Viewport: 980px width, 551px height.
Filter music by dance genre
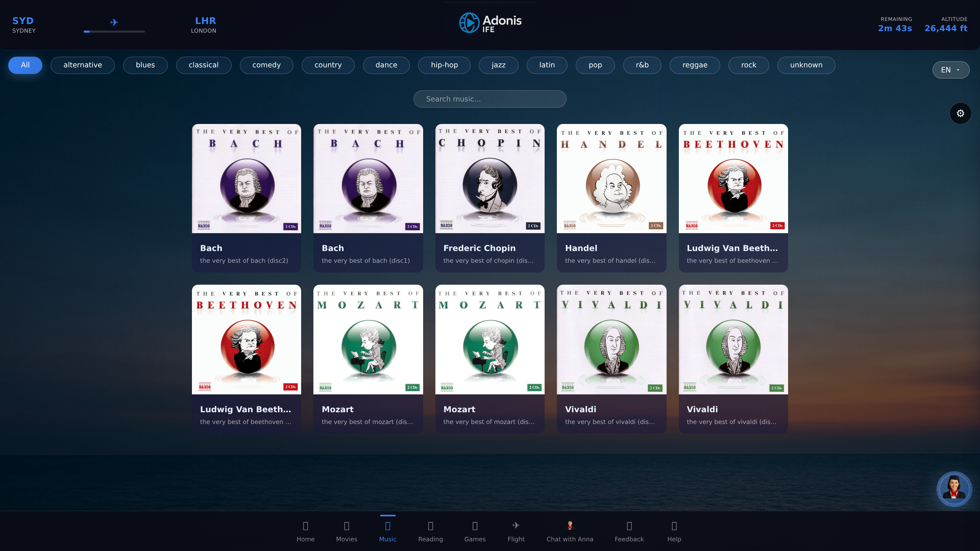click(x=386, y=65)
